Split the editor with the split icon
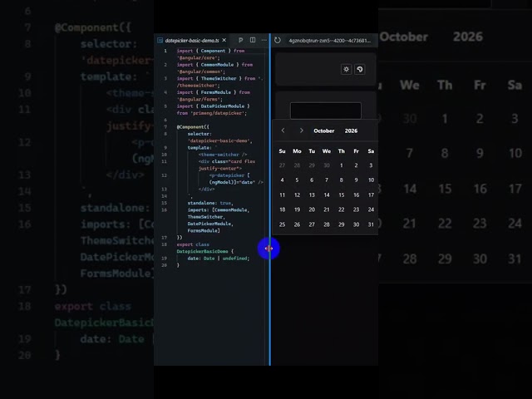 [x=253, y=40]
